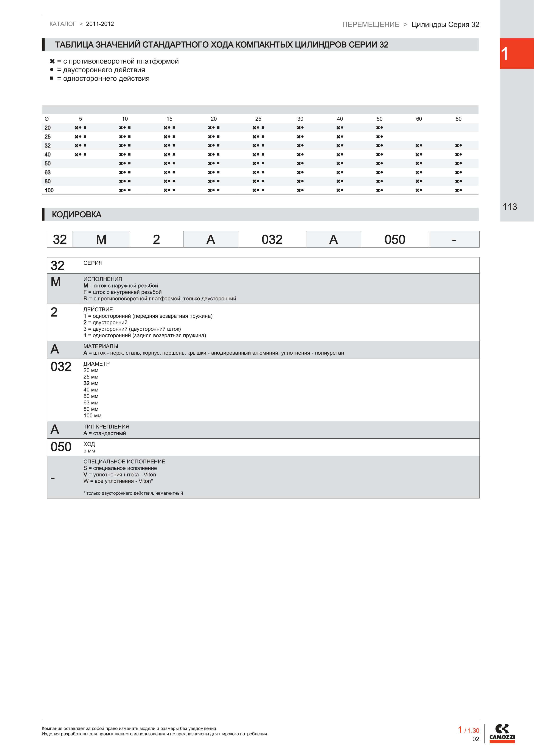
Task: Click the 050 cell in the code strip
Action: click(395, 239)
